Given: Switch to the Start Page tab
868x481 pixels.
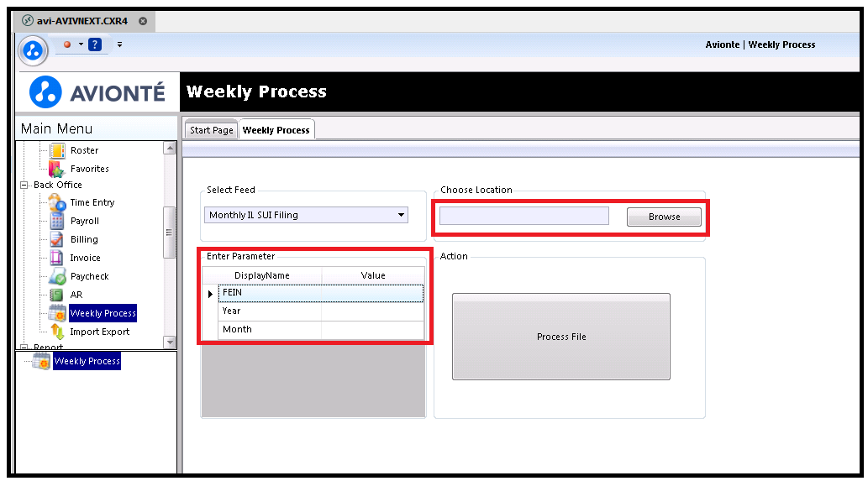Looking at the screenshot, I should [212, 130].
